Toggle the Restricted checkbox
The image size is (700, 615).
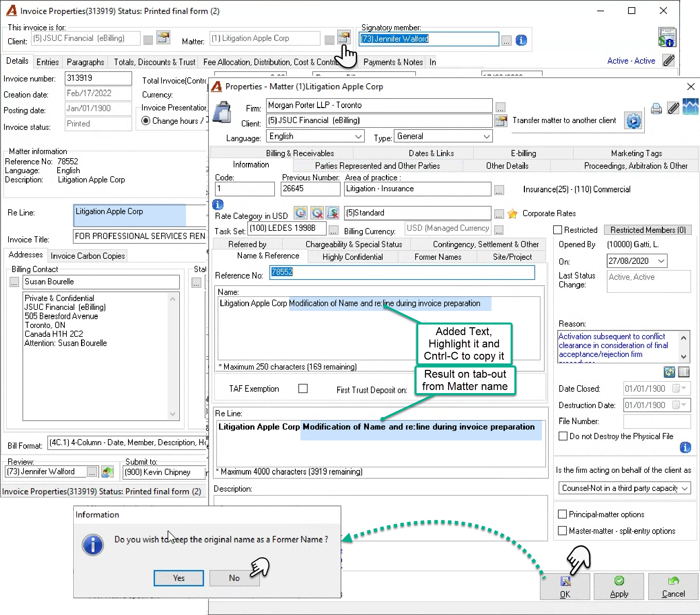coord(558,230)
